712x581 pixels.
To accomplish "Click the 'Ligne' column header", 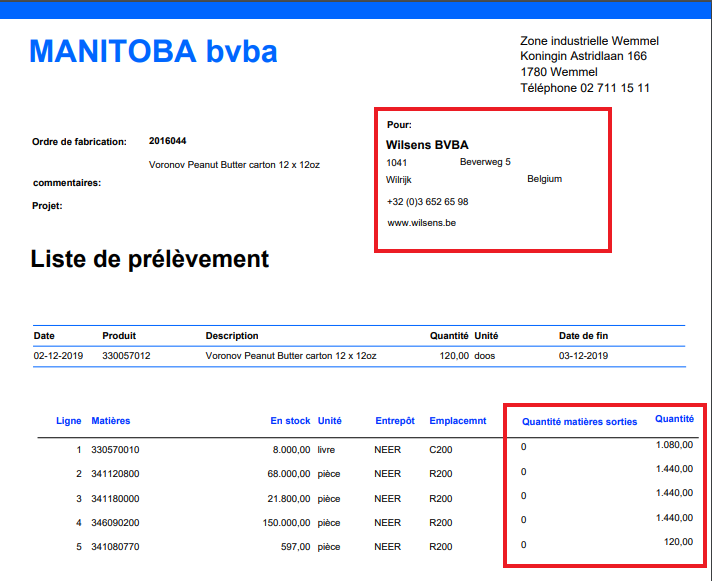I will pos(69,421).
